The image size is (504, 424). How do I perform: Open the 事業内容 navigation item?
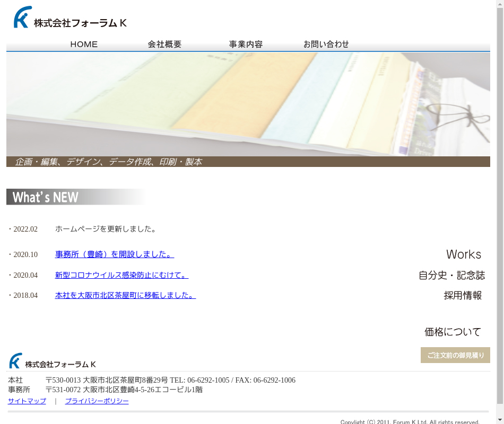tap(246, 45)
